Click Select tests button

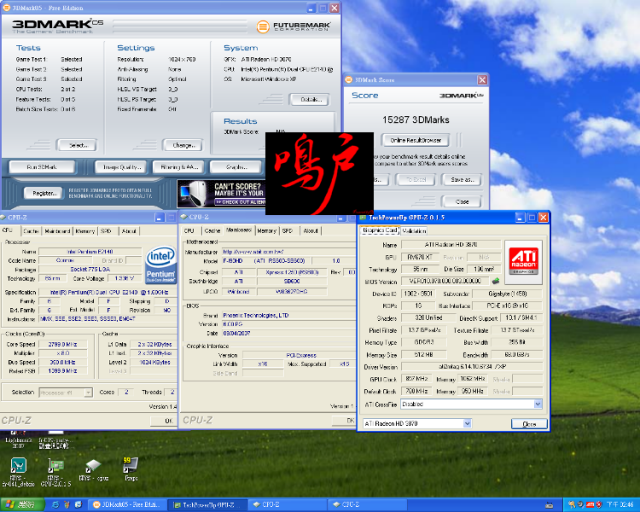[78, 145]
